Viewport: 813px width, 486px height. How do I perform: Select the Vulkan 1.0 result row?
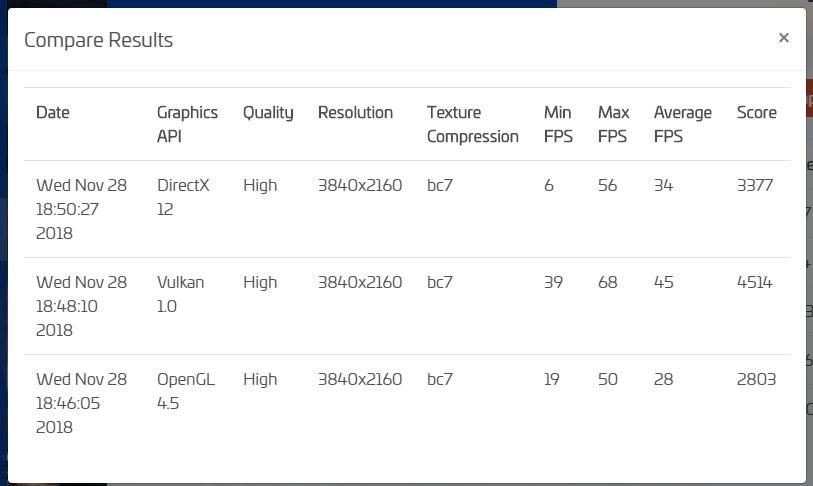point(407,306)
